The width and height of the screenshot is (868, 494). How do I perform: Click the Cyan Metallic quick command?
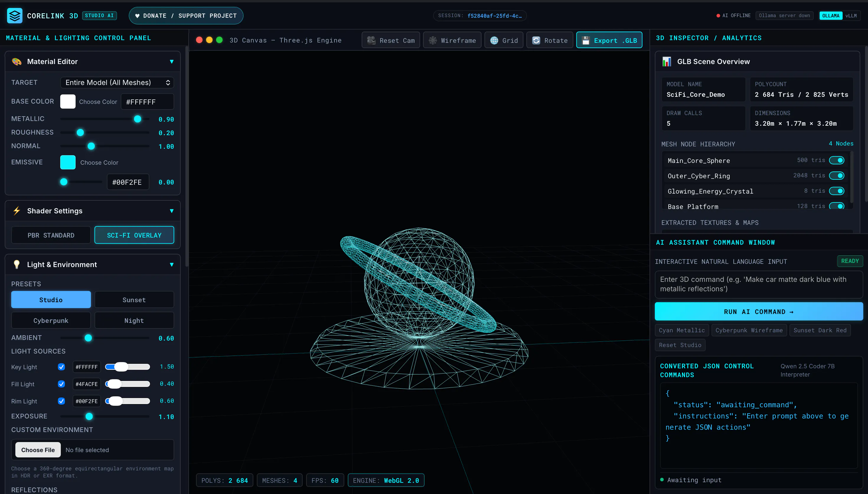tap(682, 330)
